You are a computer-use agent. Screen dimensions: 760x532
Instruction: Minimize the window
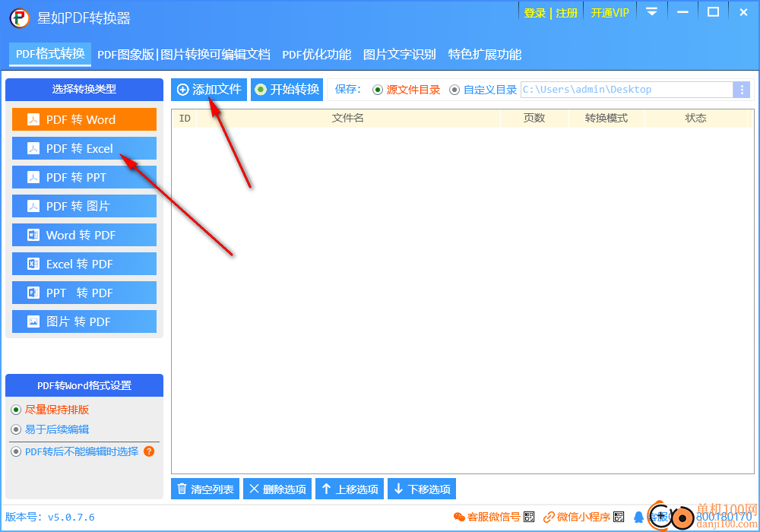pyautogui.click(x=682, y=12)
